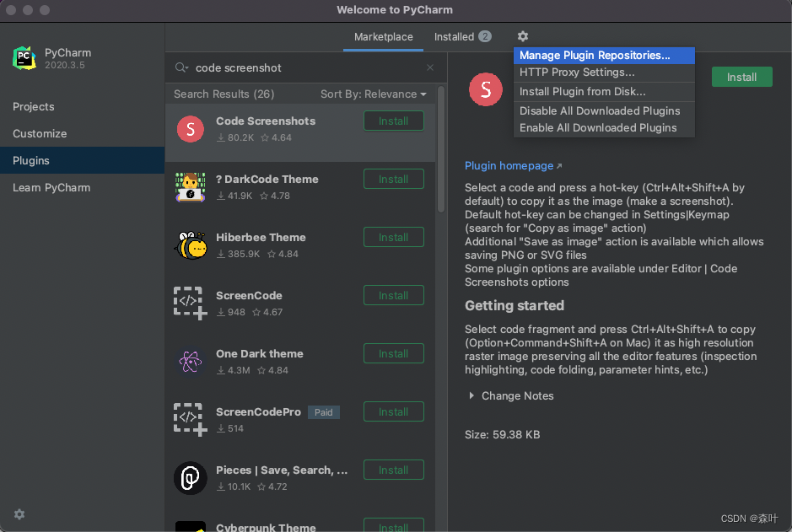
Task: Click the ScreenCode plugin icon
Action: pyautogui.click(x=191, y=304)
